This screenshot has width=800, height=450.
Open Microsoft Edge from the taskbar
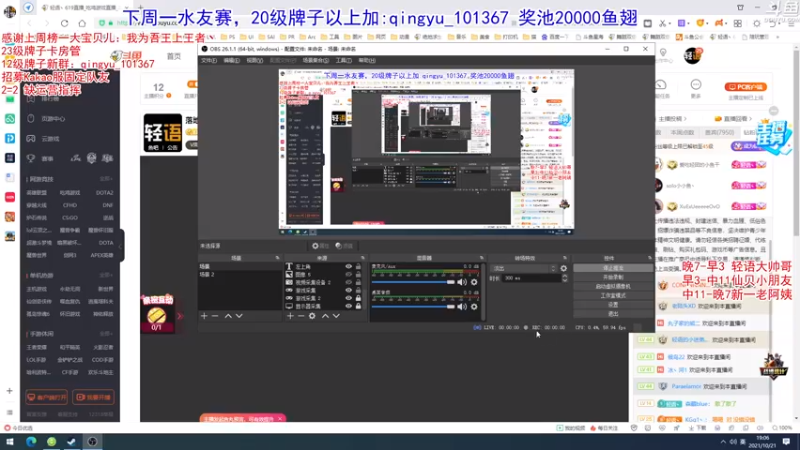click(x=31, y=441)
